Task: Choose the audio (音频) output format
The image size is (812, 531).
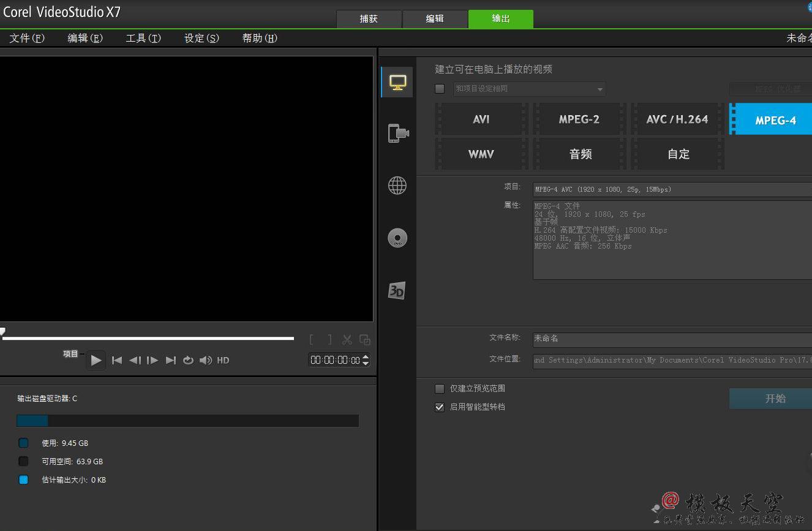Action: pyautogui.click(x=579, y=154)
